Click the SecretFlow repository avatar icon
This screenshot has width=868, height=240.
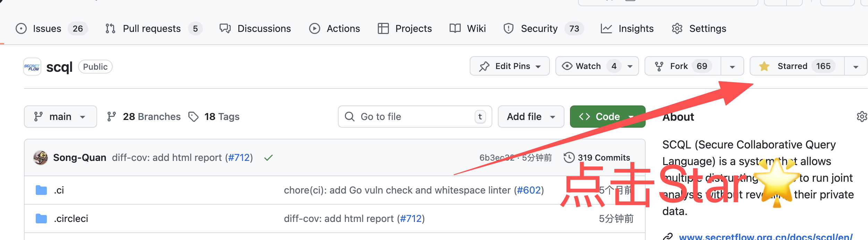coord(32,67)
